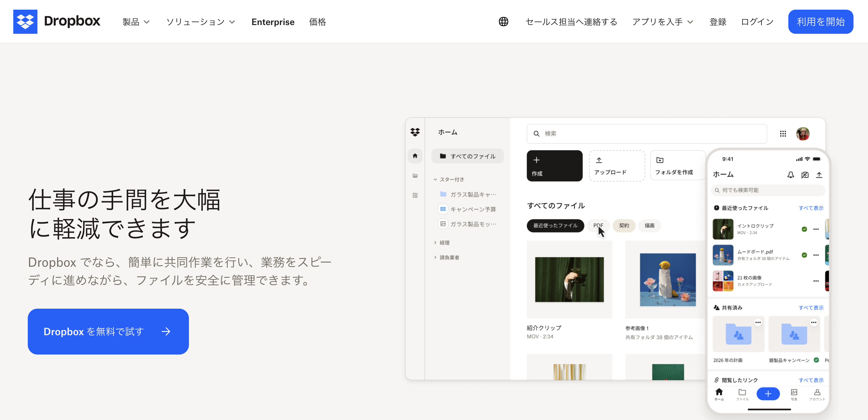Screen dimensions: 868x420
Task: Open more options for ムードボード.pdf
Action: point(816,255)
